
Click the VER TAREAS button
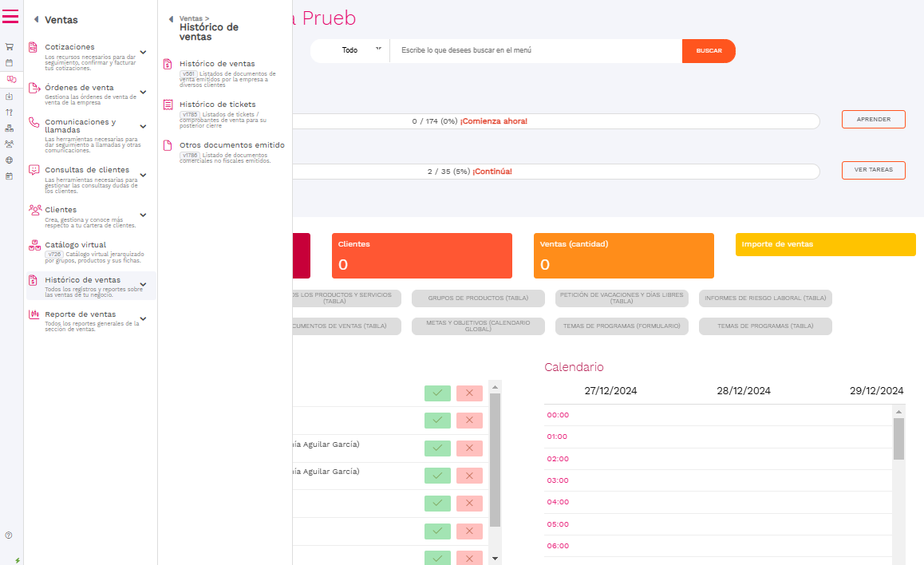873,170
